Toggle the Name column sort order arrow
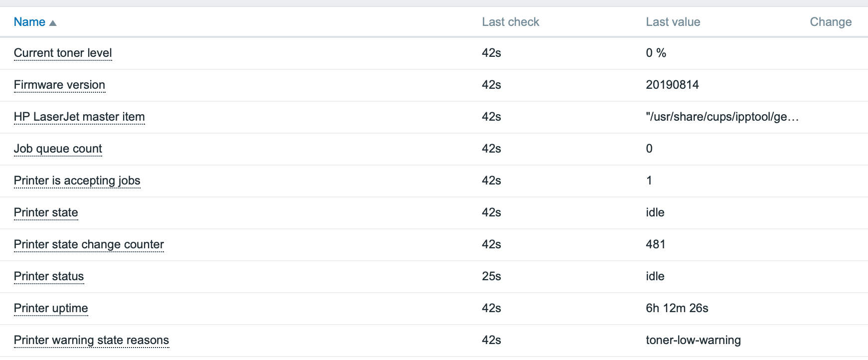The image size is (868, 360). tap(53, 22)
